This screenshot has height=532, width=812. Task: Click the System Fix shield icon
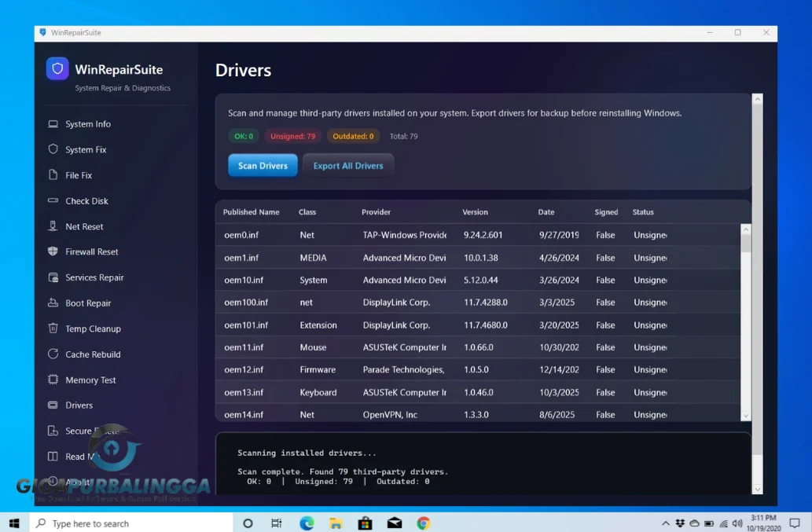tap(53, 149)
